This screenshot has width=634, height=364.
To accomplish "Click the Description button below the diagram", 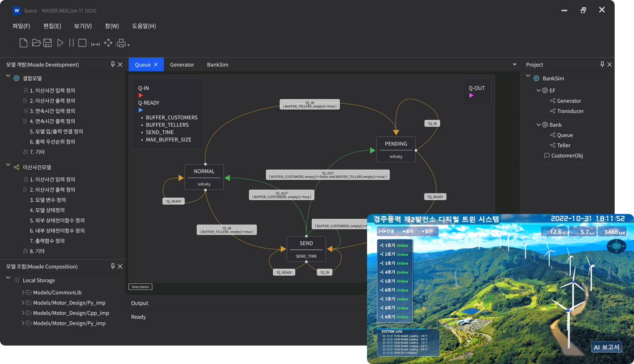I will click(x=140, y=287).
